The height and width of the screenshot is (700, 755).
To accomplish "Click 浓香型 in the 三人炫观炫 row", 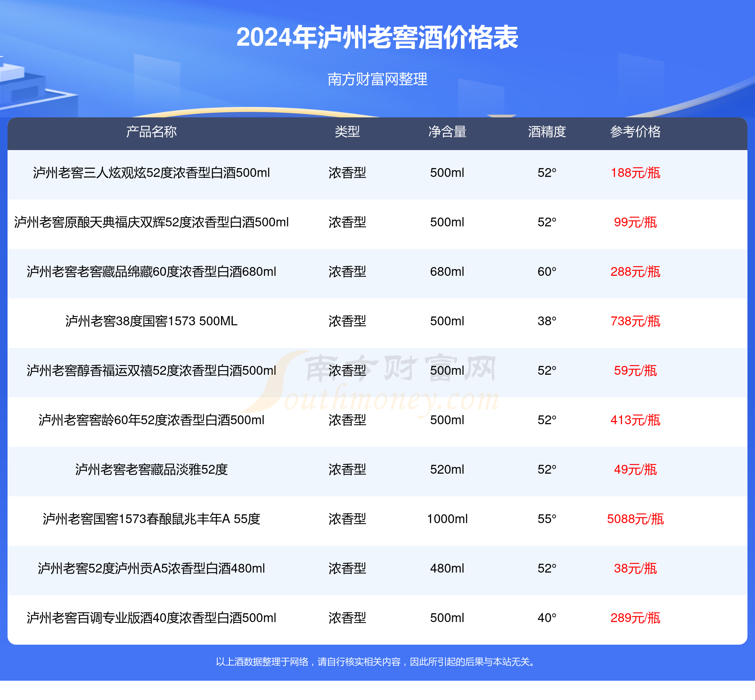I will coord(347,173).
